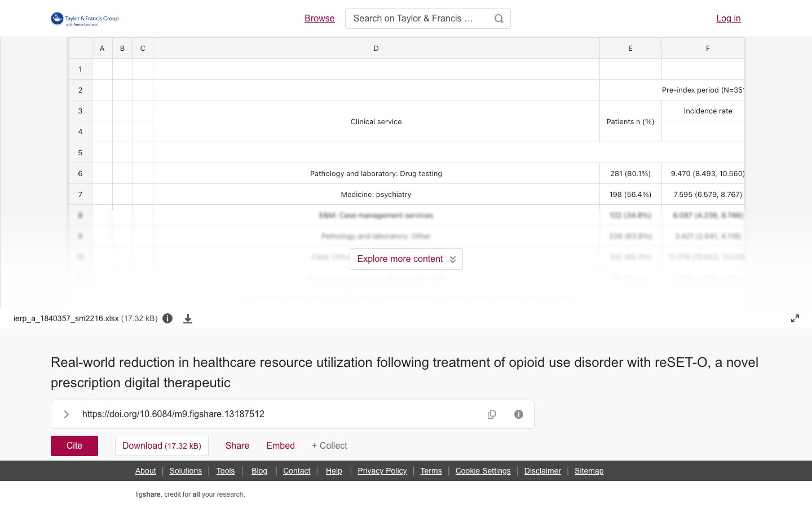Click the DOI URL text
Image resolution: width=812 pixels, height=508 pixels.
[x=173, y=414]
